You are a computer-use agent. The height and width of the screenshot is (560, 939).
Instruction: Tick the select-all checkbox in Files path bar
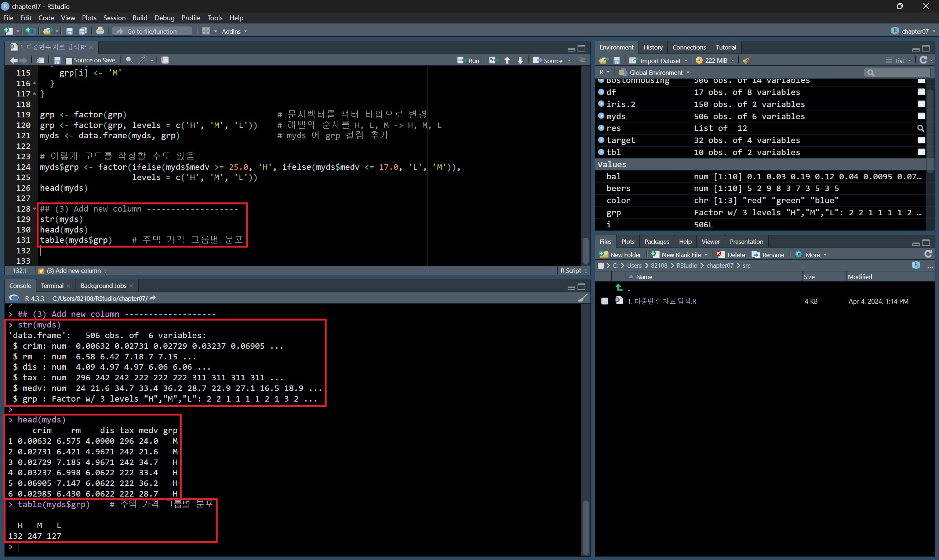601,266
